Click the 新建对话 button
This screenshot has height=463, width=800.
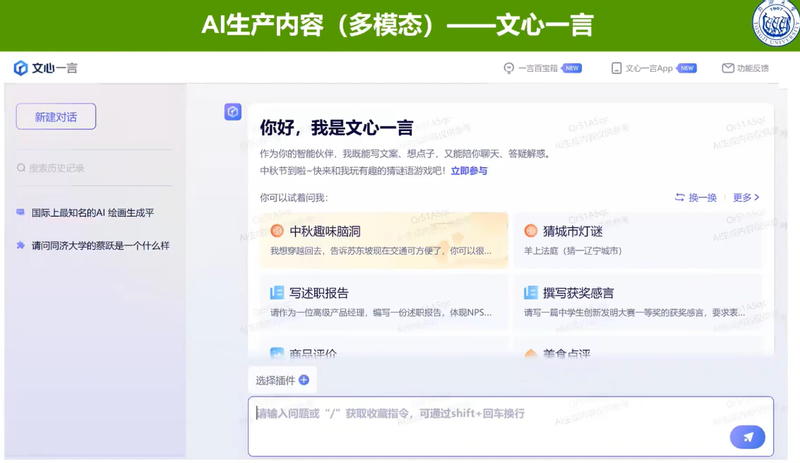pos(56,117)
